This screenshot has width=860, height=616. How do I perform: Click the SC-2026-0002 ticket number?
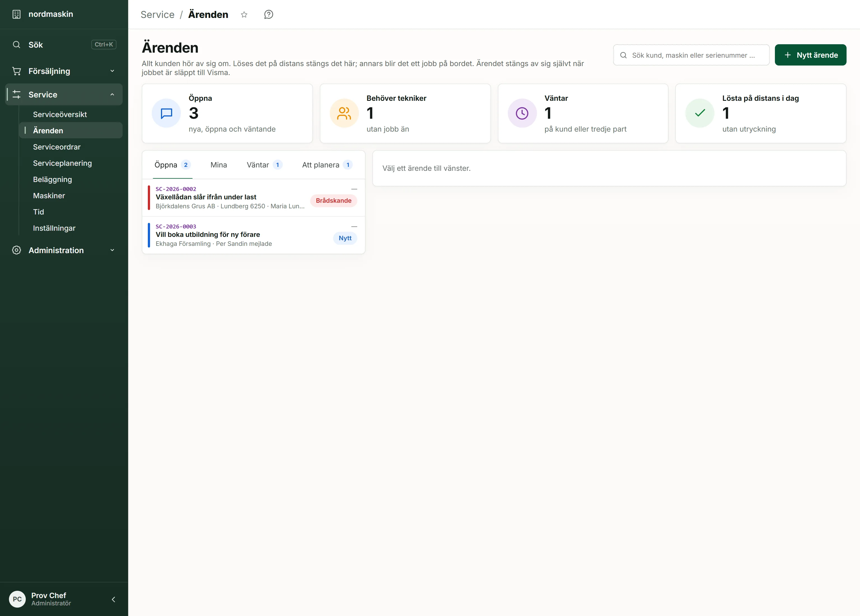176,189
